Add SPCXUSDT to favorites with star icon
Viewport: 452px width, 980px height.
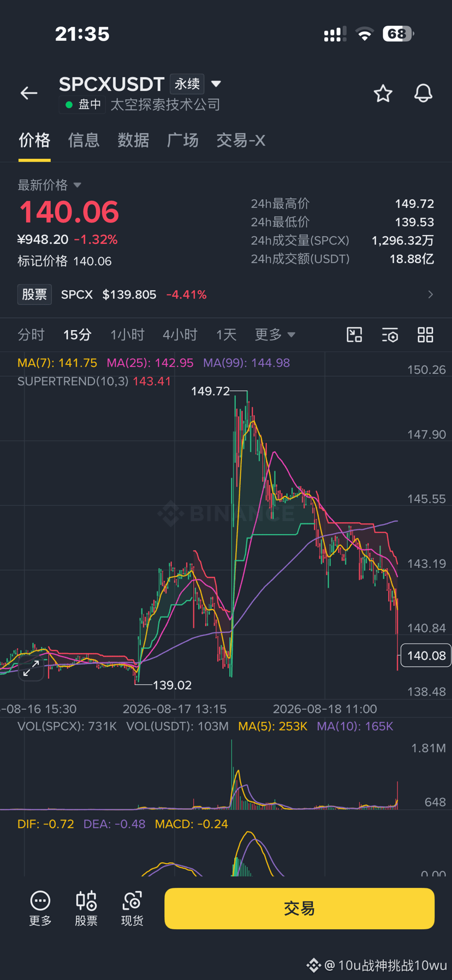pyautogui.click(x=383, y=93)
